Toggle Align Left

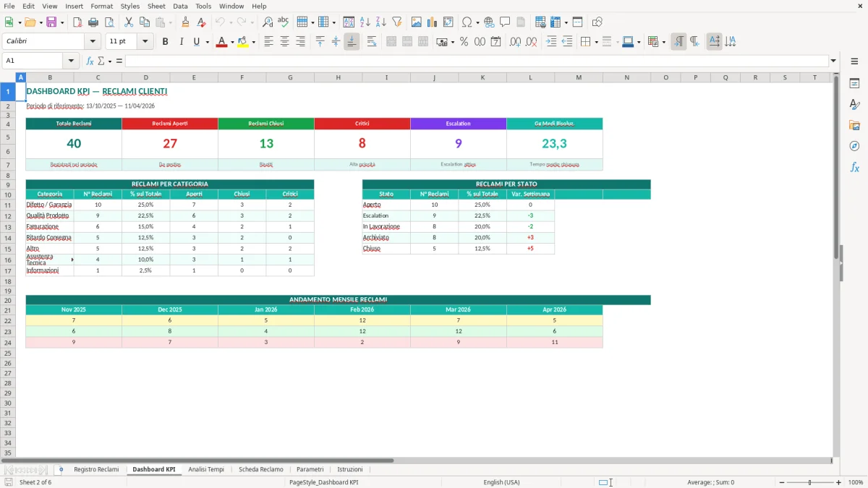(x=268, y=42)
